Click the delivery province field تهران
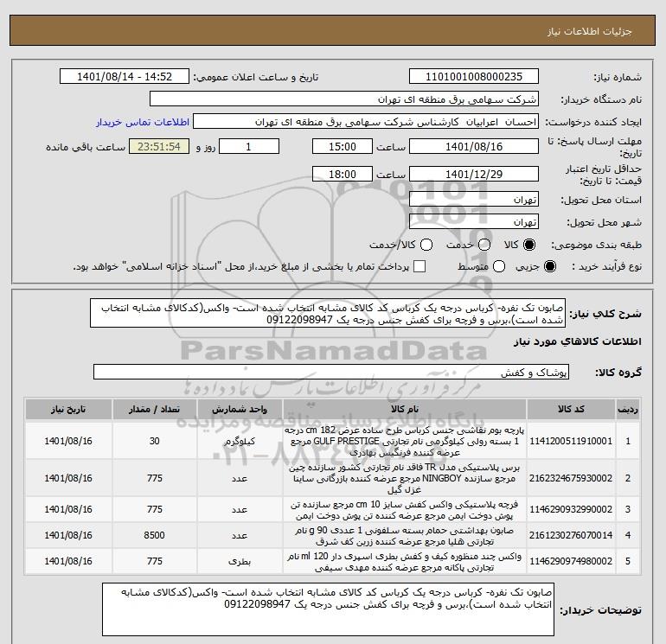The image size is (666, 644). (474, 199)
